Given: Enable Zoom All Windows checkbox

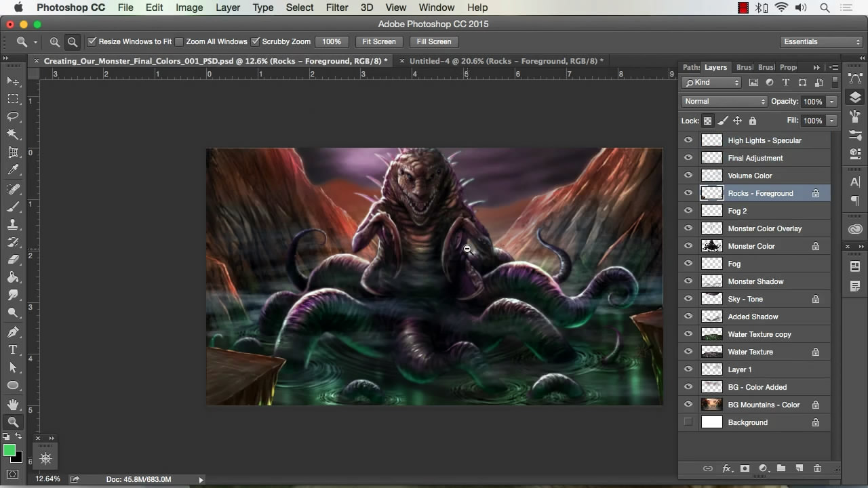Looking at the screenshot, I should click(x=180, y=41).
